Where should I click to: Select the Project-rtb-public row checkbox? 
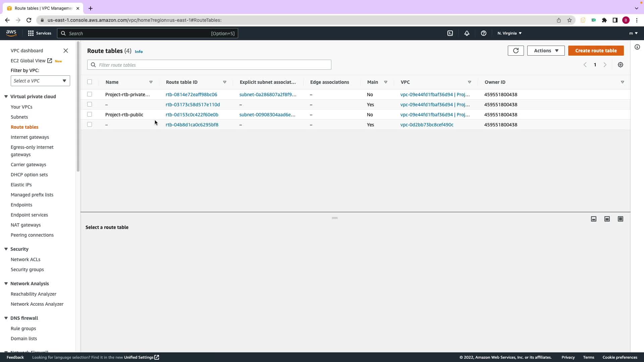[90, 115]
